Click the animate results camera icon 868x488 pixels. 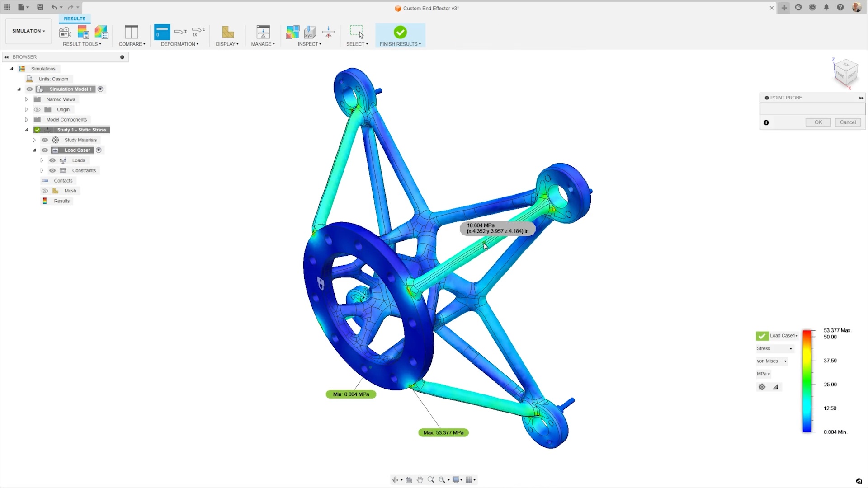click(65, 32)
